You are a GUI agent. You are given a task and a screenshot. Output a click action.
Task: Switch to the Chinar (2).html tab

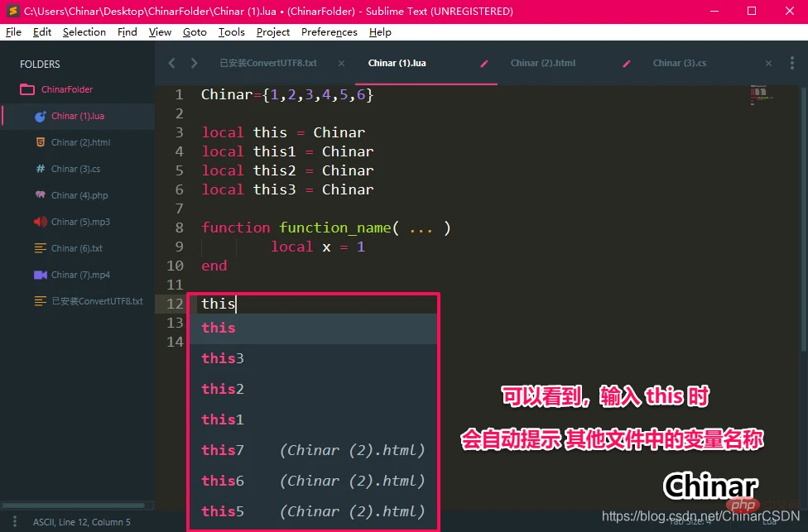point(542,63)
